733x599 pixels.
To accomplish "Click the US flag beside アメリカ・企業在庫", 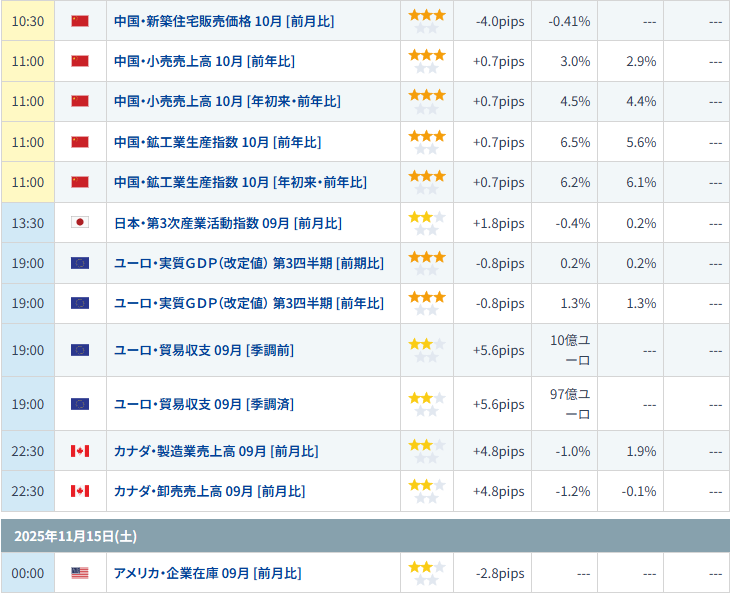I will 80,573.
